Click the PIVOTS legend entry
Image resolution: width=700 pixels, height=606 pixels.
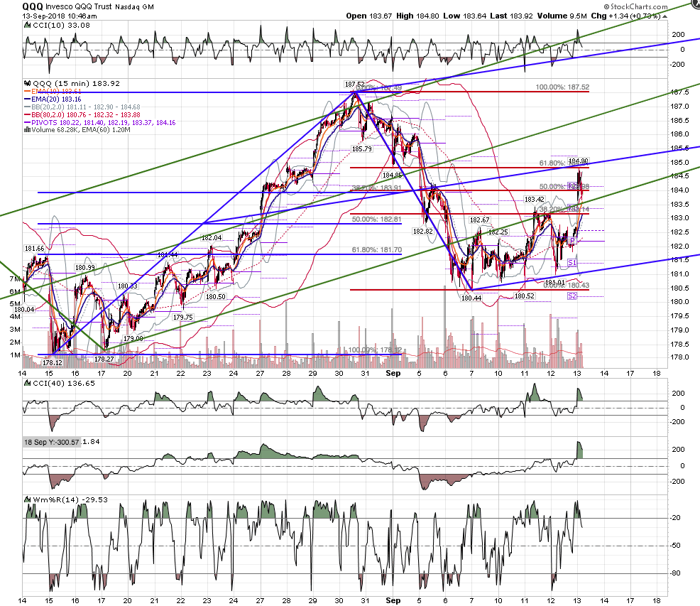[104, 122]
